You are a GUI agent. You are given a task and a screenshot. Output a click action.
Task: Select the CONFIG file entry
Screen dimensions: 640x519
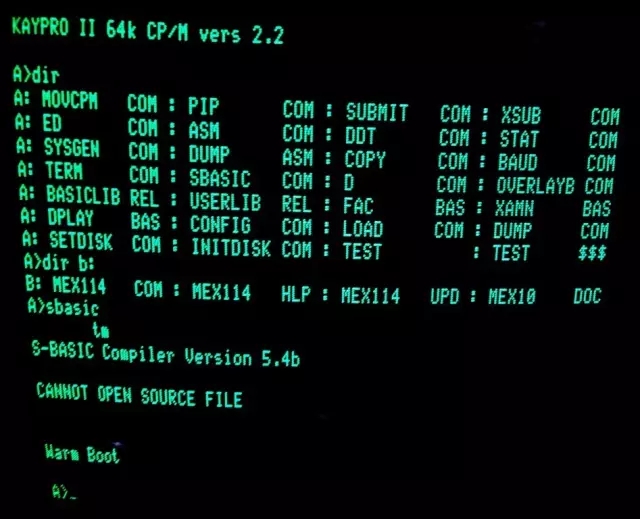(x=220, y=224)
